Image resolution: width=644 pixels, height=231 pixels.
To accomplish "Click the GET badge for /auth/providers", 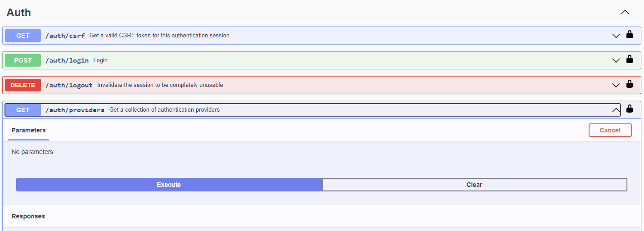I will tap(23, 110).
